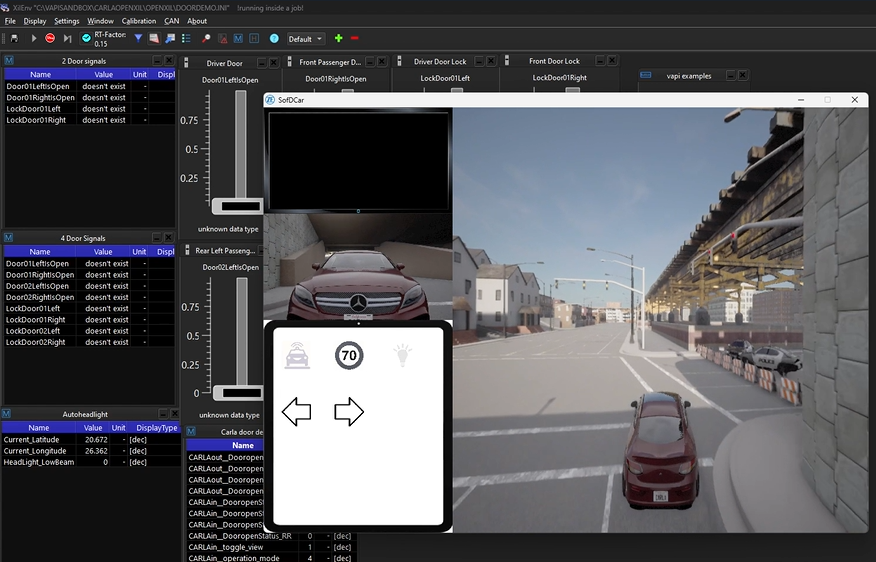The width and height of the screenshot is (876, 562).
Task: Open the Default layout dropdown
Action: point(305,39)
